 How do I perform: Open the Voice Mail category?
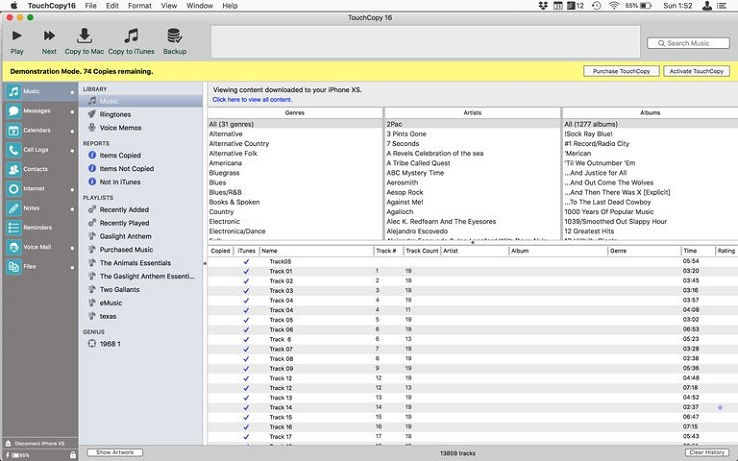40,247
